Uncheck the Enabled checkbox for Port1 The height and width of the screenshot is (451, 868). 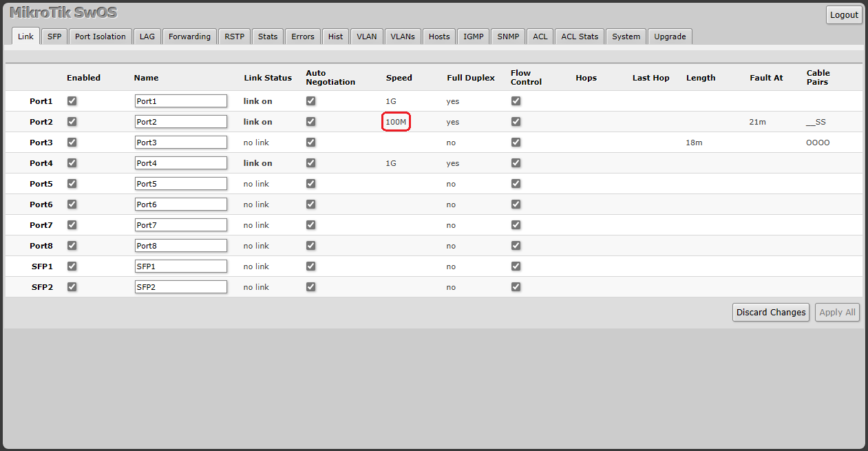(72, 101)
